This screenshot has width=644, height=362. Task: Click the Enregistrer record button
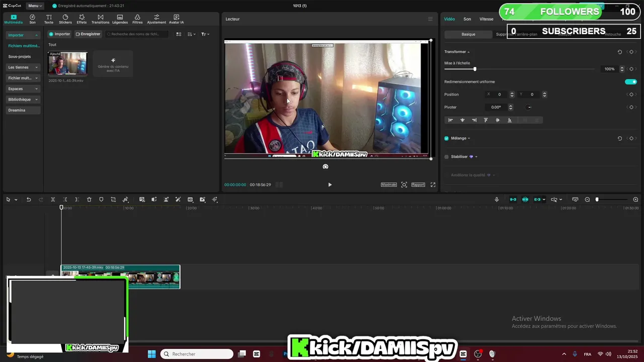pyautogui.click(x=88, y=34)
